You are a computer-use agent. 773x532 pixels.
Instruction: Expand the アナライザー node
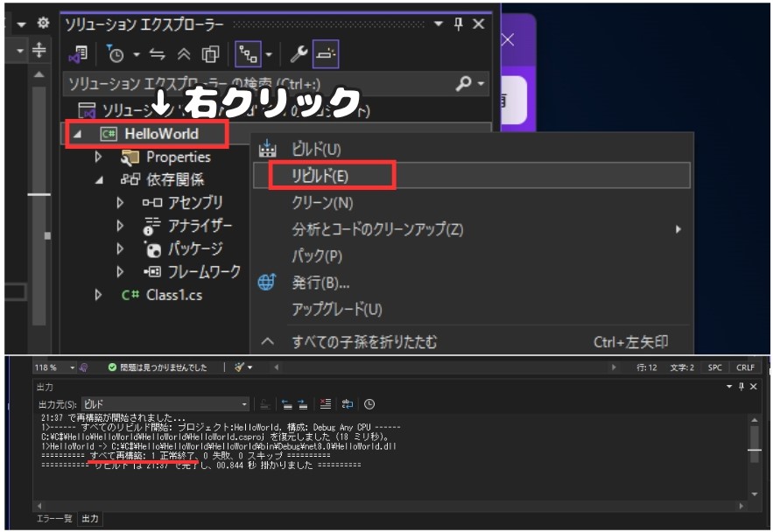coord(120,226)
